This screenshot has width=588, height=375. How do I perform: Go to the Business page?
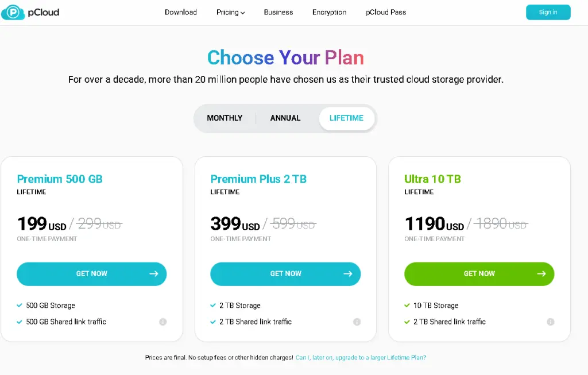pyautogui.click(x=278, y=13)
